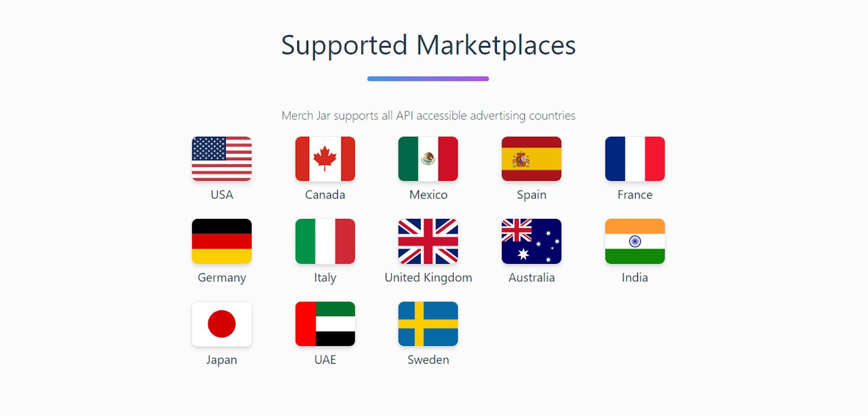Select the Canada maple leaf flag
The width and height of the screenshot is (868, 416).
[325, 159]
